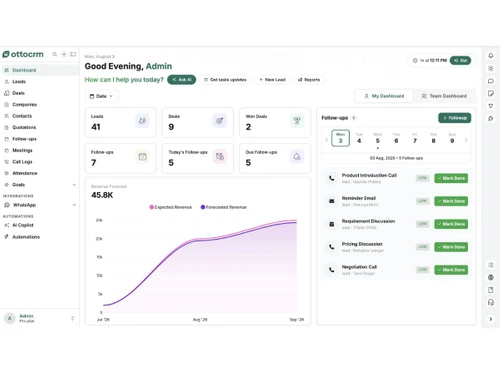Click the Out clock-out button
This screenshot has height=375, width=500.
coord(460,60)
